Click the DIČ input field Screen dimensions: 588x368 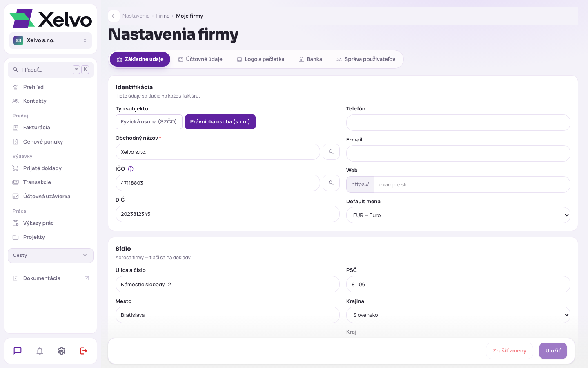(227, 214)
